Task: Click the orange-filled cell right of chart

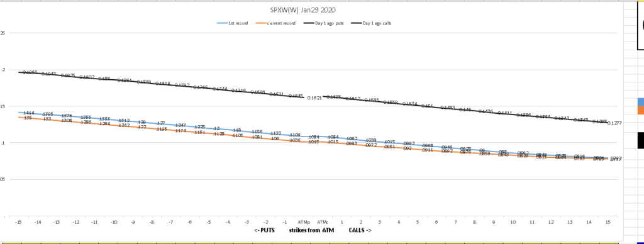Action: pyautogui.click(x=640, y=110)
